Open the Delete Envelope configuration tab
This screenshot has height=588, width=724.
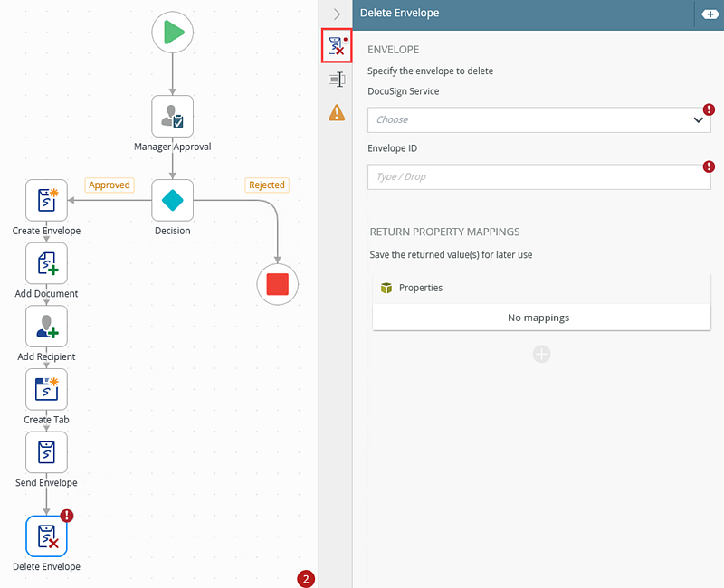coord(337,46)
